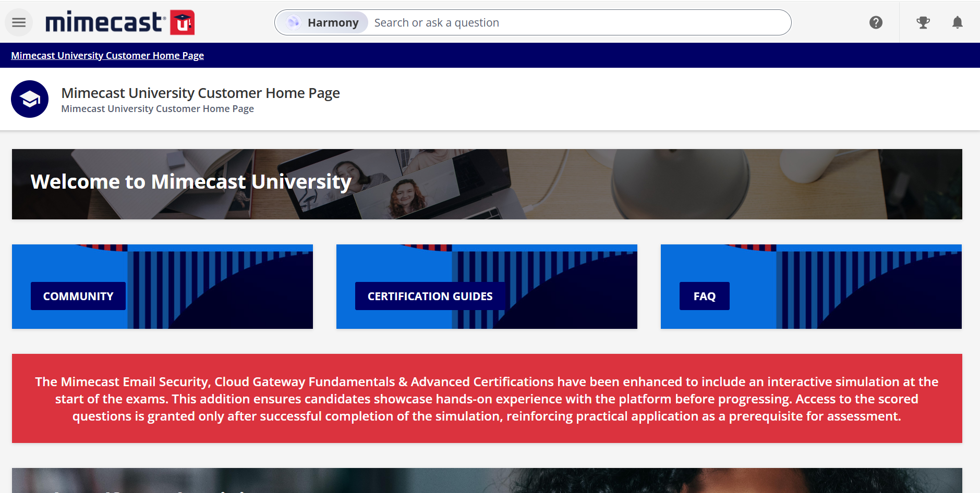Toggle the rewards panel via trophy icon

pyautogui.click(x=923, y=22)
